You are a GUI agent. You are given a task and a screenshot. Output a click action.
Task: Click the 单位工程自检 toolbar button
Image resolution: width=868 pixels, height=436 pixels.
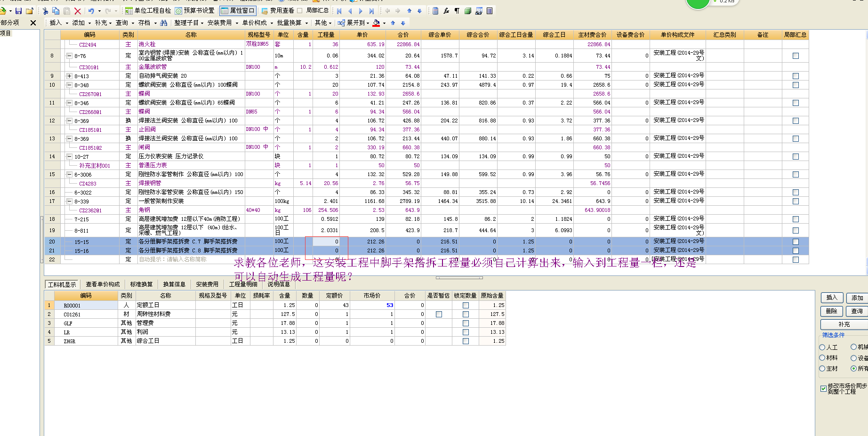[x=148, y=10]
